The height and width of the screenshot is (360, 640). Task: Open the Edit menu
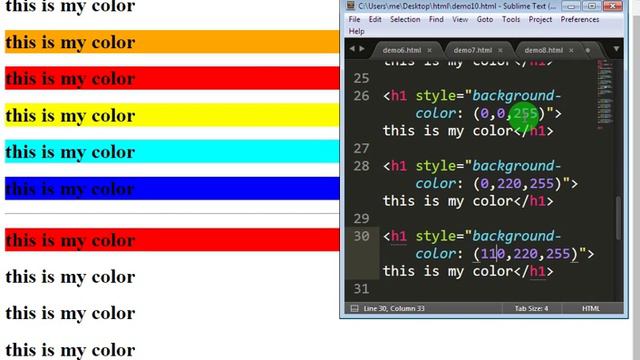(375, 19)
